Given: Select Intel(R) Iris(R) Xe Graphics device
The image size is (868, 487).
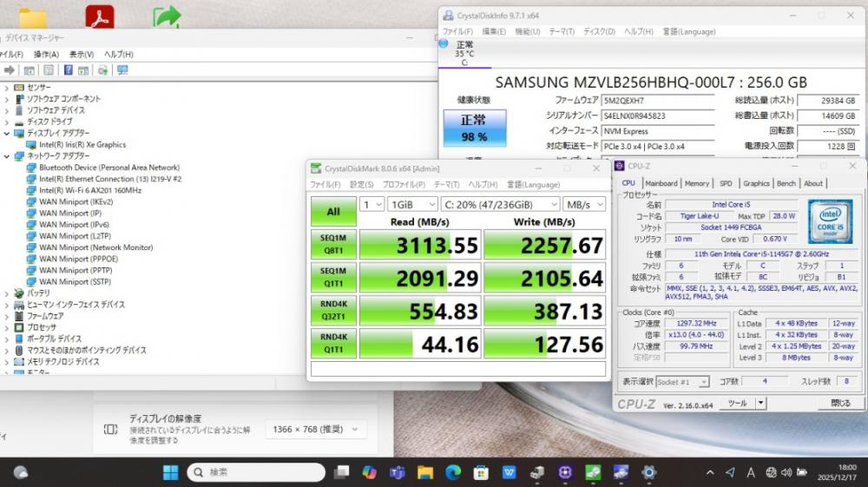Looking at the screenshot, I should pos(82,145).
